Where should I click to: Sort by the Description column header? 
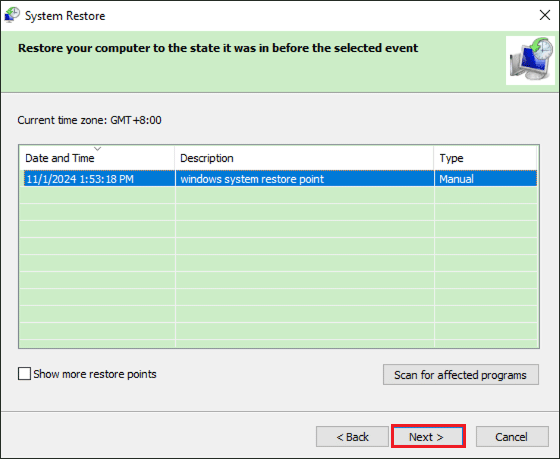click(x=304, y=158)
